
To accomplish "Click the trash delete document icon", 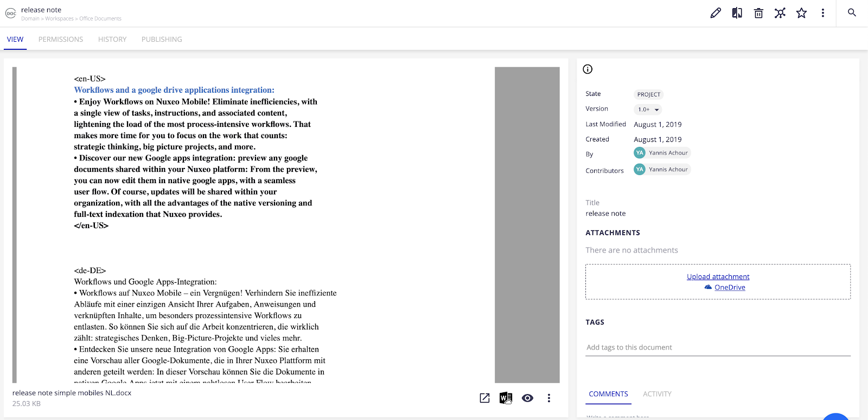I will pos(758,13).
